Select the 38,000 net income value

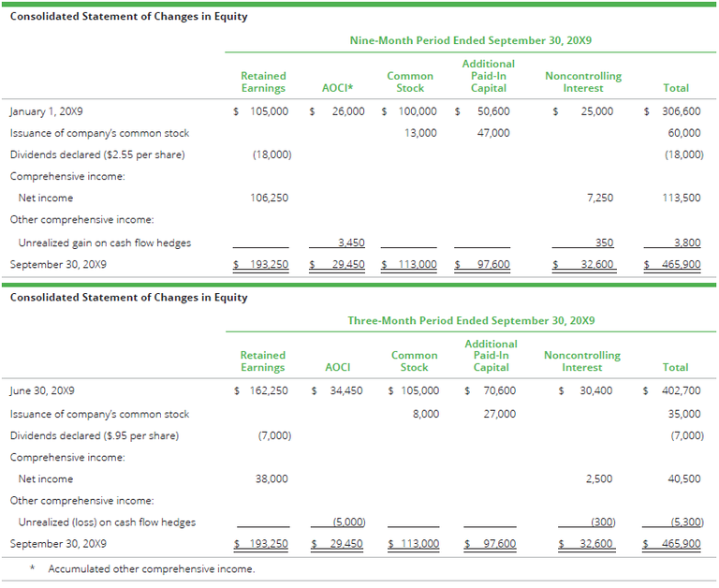pyautogui.click(x=271, y=478)
